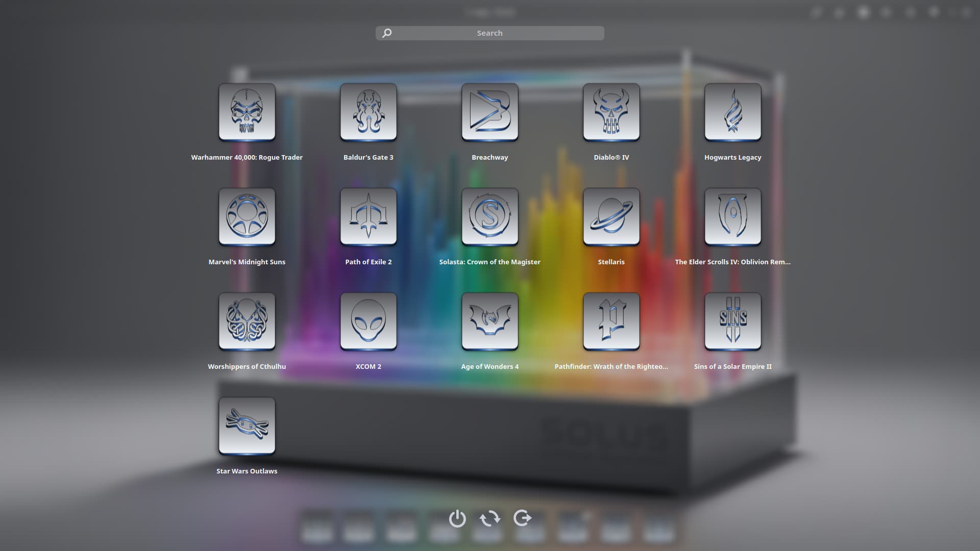Start Hogwarts Legacy from its icon
This screenshot has width=980, height=551.
click(733, 112)
